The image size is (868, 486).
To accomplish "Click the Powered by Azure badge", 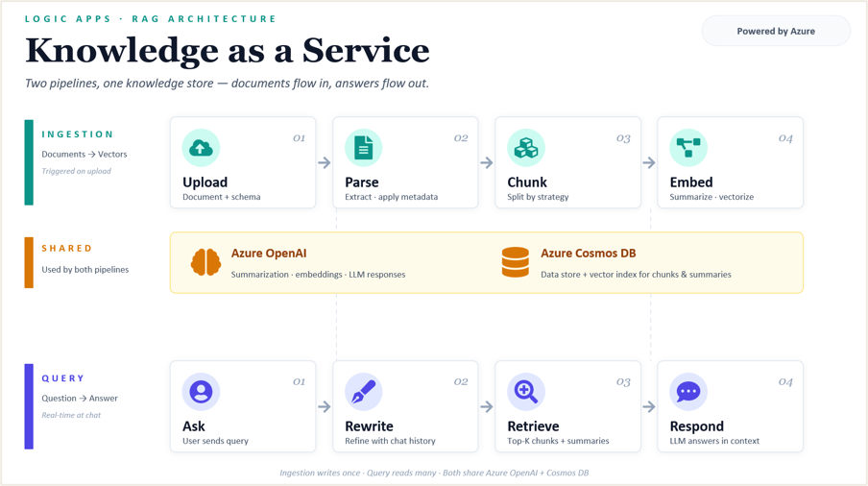I will coord(776,31).
